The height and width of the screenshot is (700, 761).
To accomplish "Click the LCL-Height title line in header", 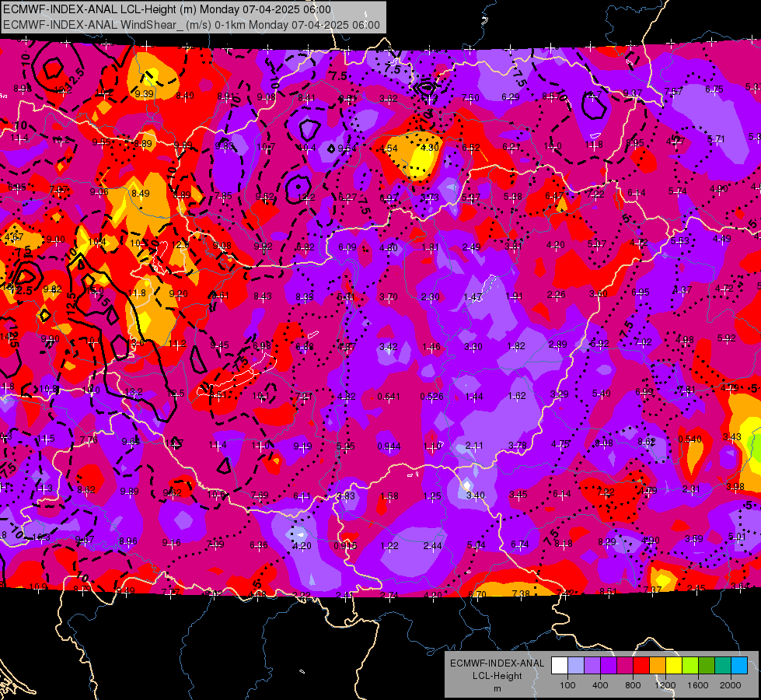I will pos(167,9).
